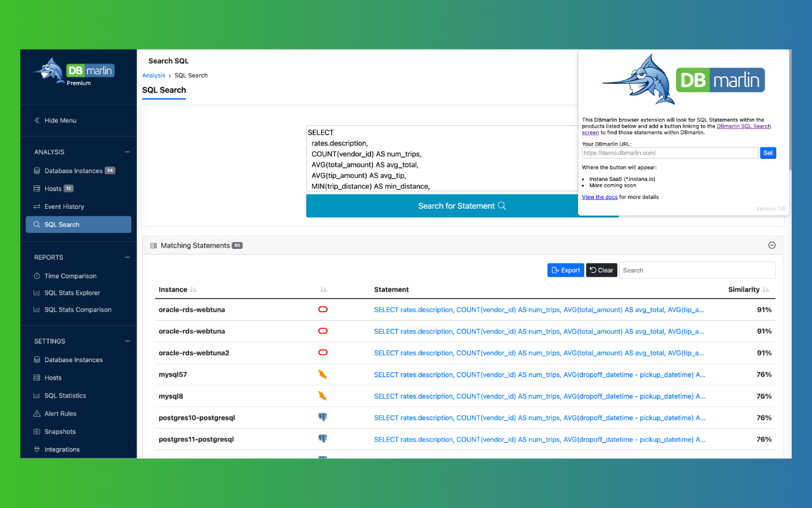812x508 pixels.
Task: Open View the docs link
Action: (599, 197)
